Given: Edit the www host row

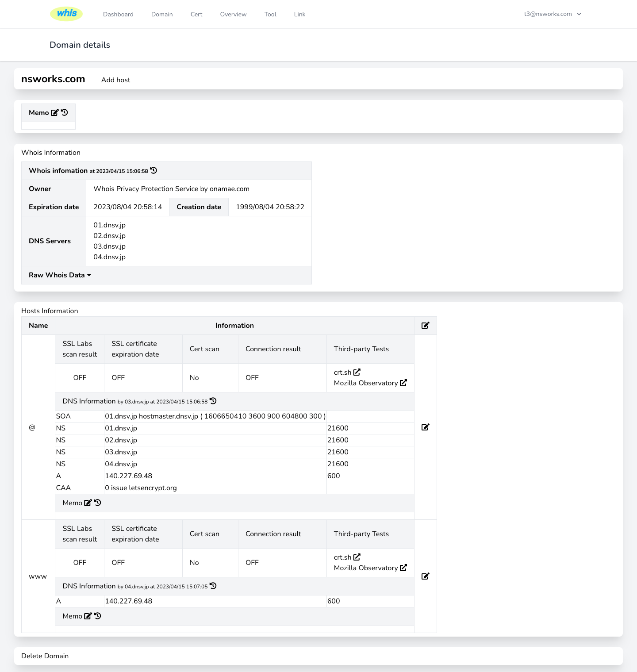Looking at the screenshot, I should pyautogui.click(x=425, y=576).
